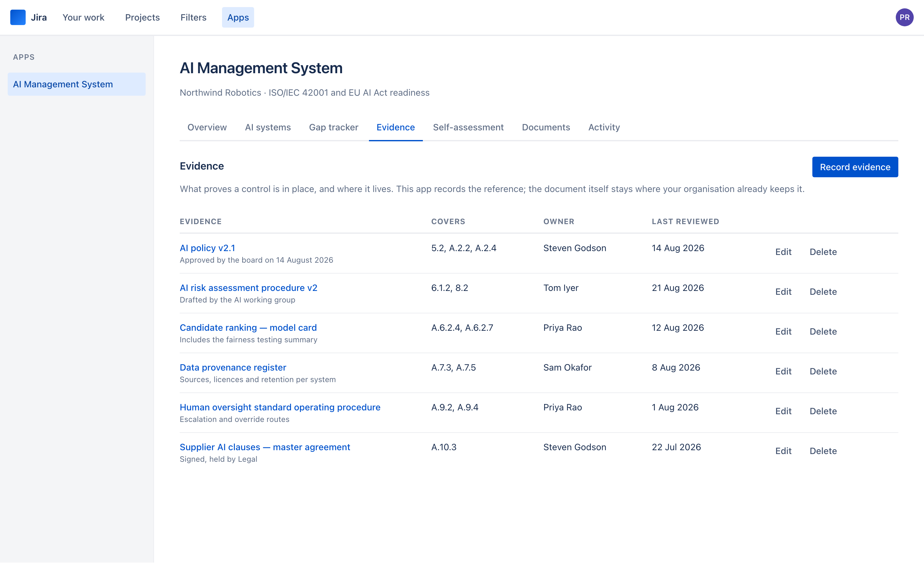Delete the Human oversight procedure row
Screen dimensions: 924x578
tap(823, 411)
